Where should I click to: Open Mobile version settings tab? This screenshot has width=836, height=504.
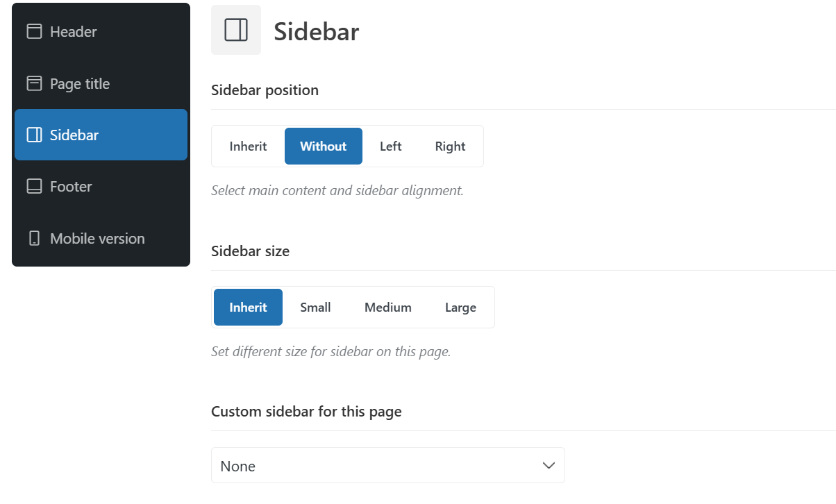[101, 238]
